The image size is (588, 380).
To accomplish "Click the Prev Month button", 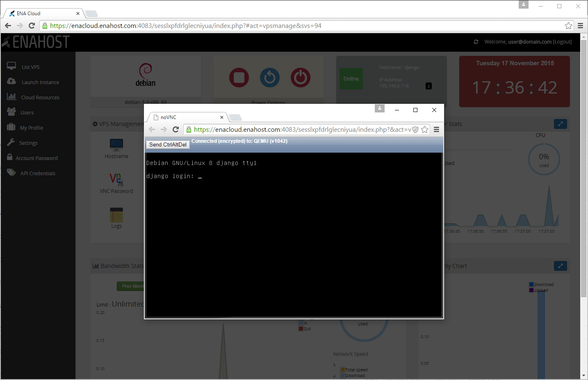I will pyautogui.click(x=131, y=286).
